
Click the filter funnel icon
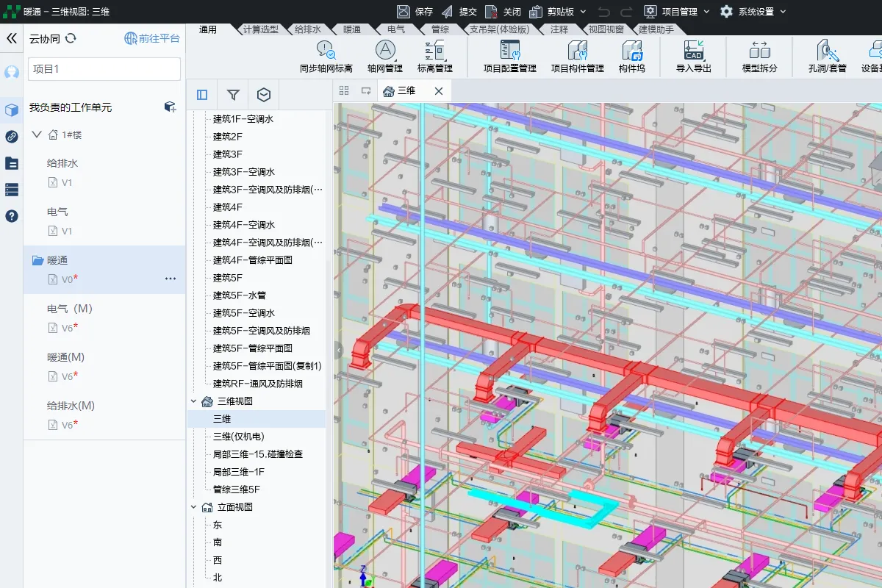coord(233,95)
